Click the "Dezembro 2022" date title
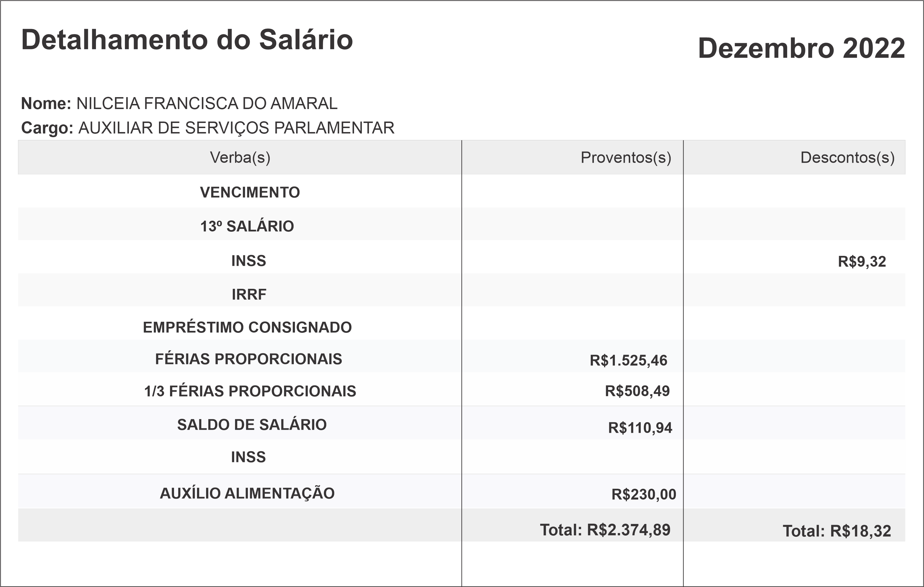 point(801,48)
